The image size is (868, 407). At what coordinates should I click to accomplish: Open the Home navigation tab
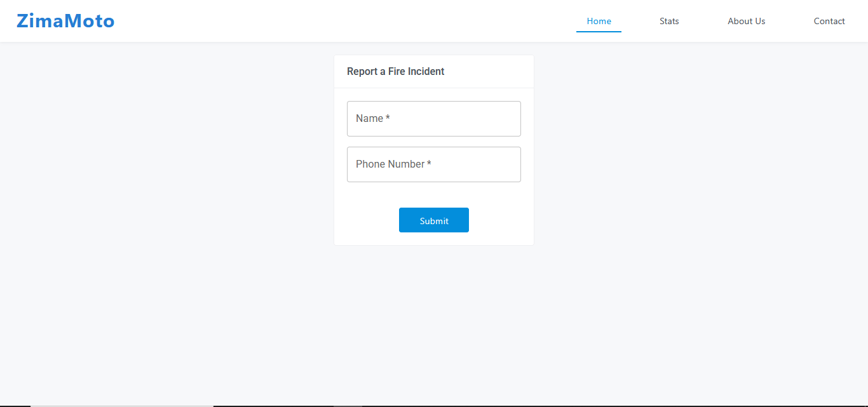[x=599, y=21]
